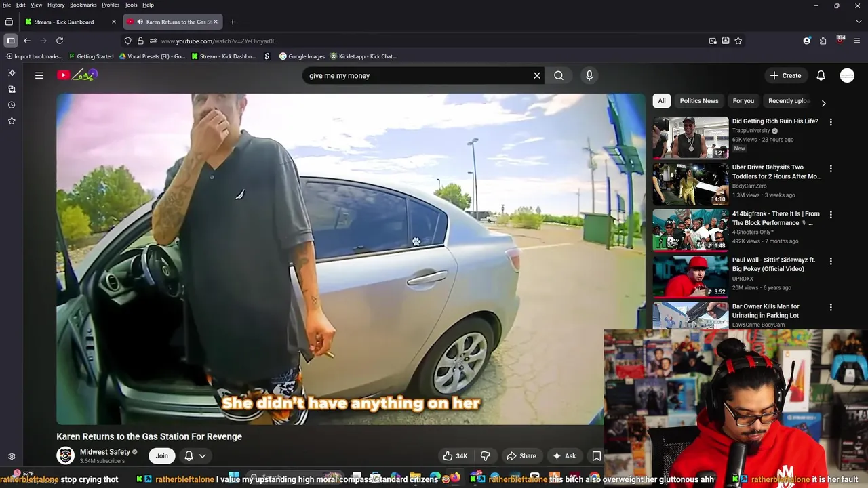868x488 pixels.
Task: Install site as app icon
Action: point(726,41)
